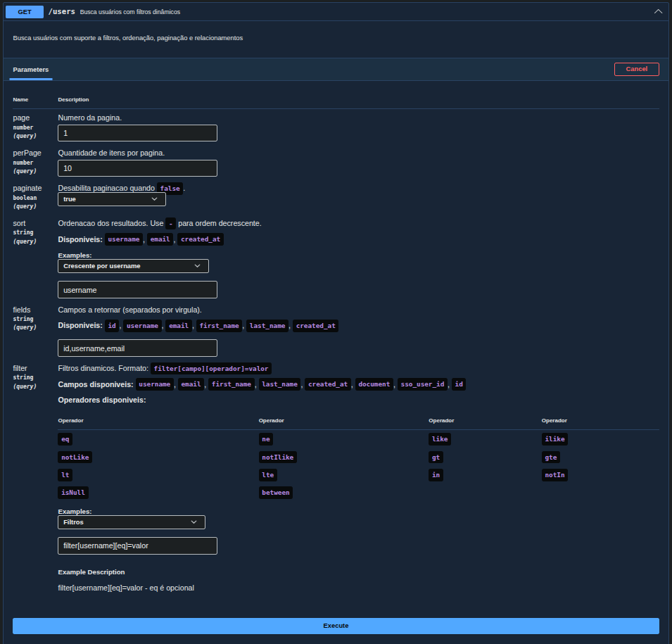This screenshot has width=672, height=644.
Task: Click the 'eq' operator tag
Action: (x=65, y=439)
